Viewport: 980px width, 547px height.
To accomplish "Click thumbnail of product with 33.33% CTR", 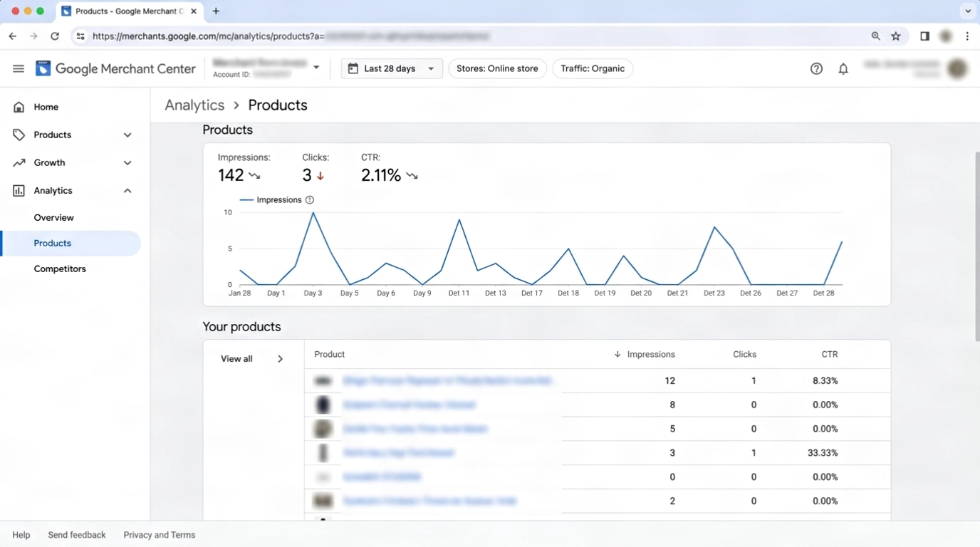I will coord(323,453).
